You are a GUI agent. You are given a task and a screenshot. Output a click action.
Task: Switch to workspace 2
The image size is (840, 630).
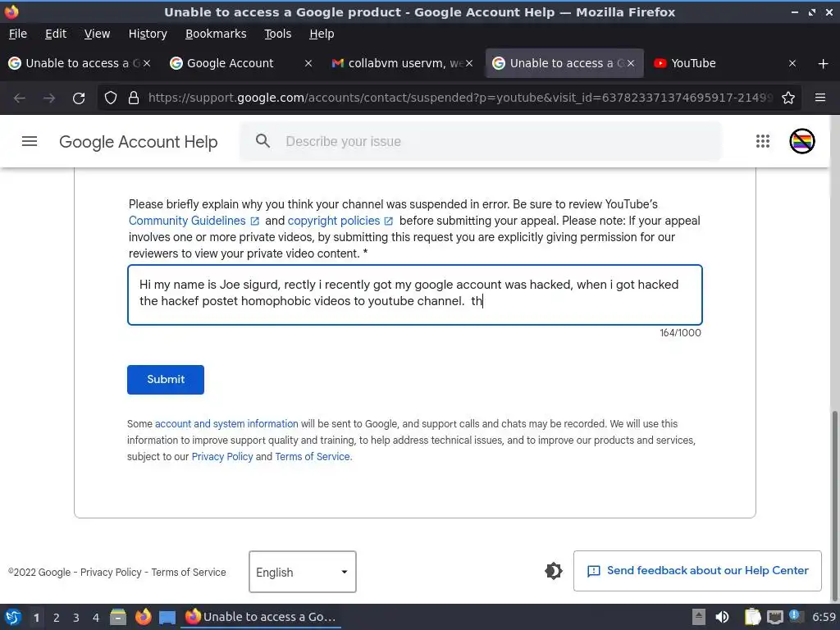click(x=57, y=618)
